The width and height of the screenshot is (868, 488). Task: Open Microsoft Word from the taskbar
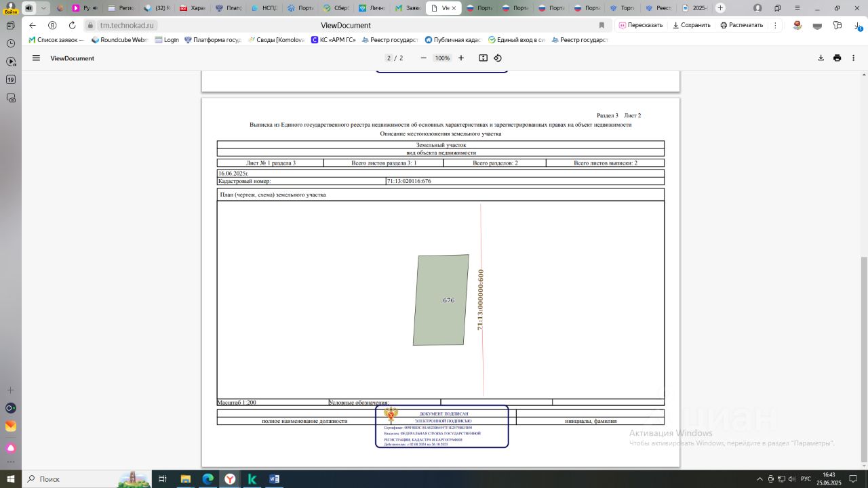(x=274, y=479)
